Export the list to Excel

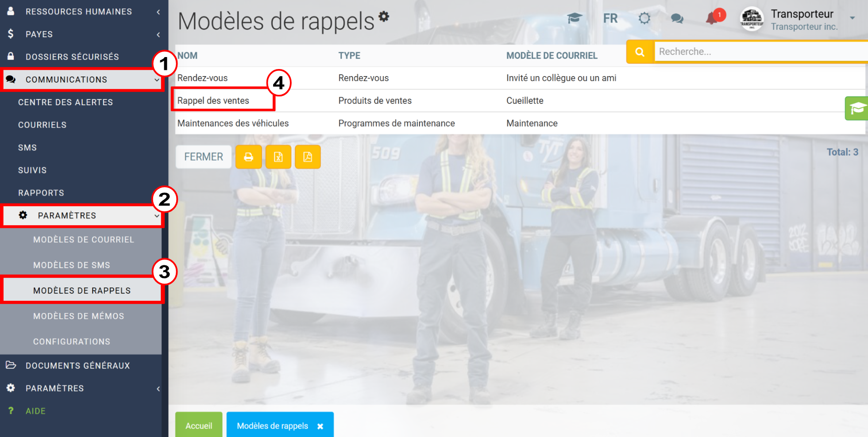(x=278, y=157)
